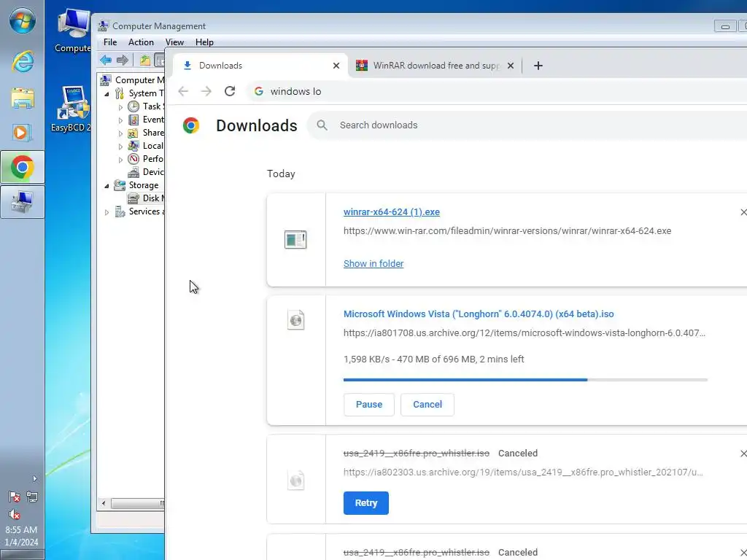Open File menu in Computer Management

pyautogui.click(x=110, y=42)
